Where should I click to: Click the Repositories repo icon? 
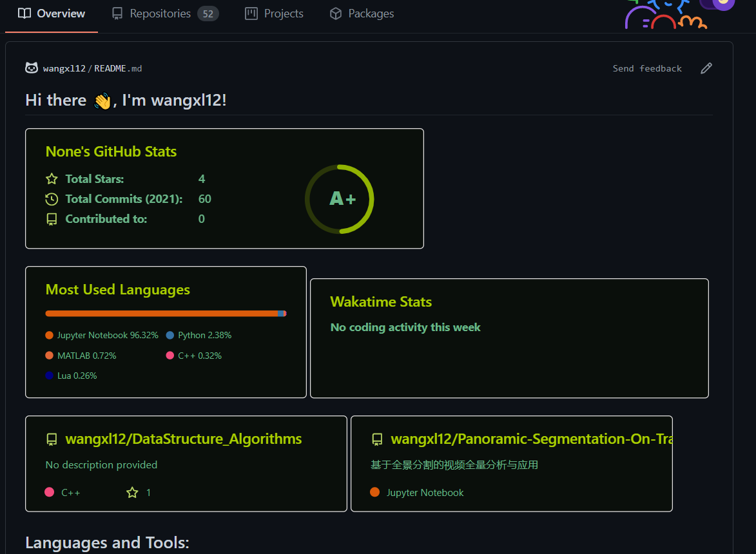117,14
